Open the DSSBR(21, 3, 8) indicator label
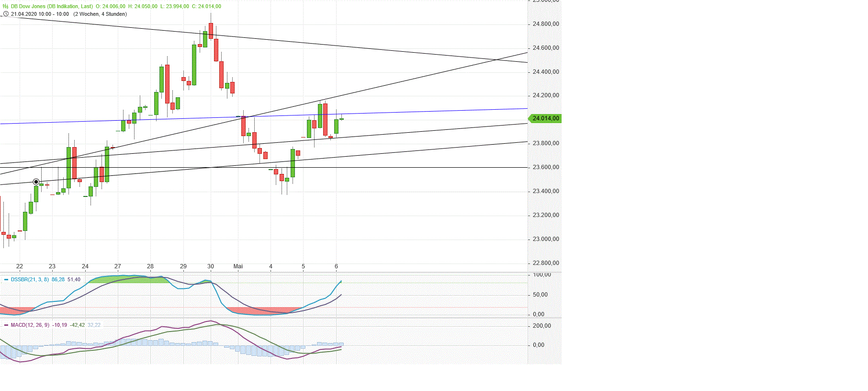 click(30, 279)
